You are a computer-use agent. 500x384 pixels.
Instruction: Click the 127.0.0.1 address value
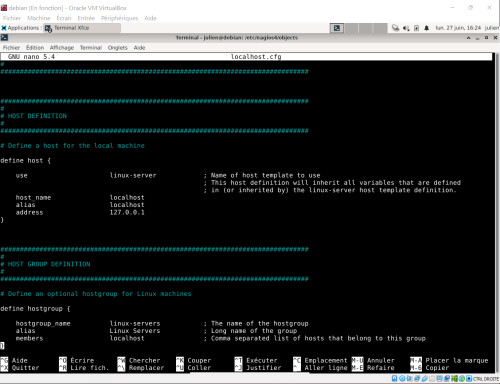coord(127,212)
